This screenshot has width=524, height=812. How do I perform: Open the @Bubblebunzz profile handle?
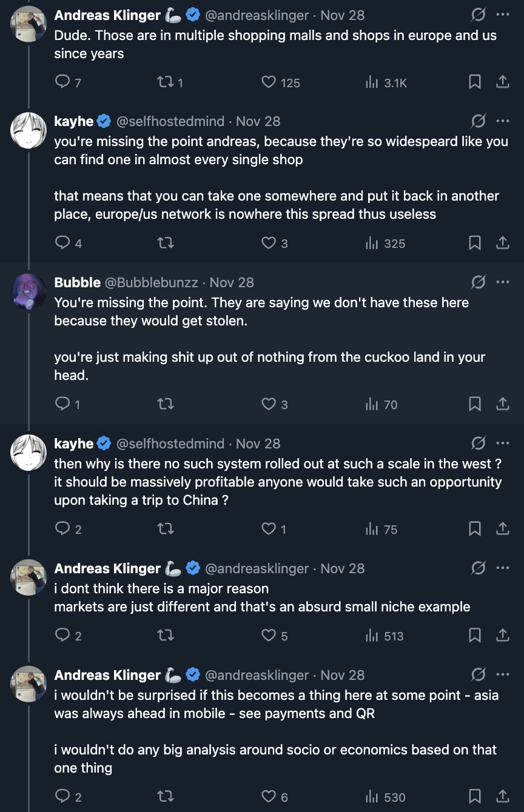(x=151, y=282)
